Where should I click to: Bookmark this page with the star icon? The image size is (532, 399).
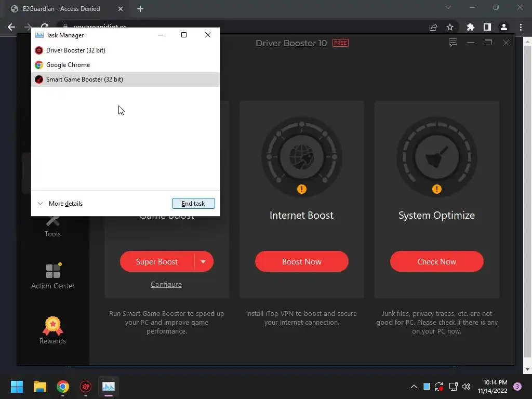450,27
